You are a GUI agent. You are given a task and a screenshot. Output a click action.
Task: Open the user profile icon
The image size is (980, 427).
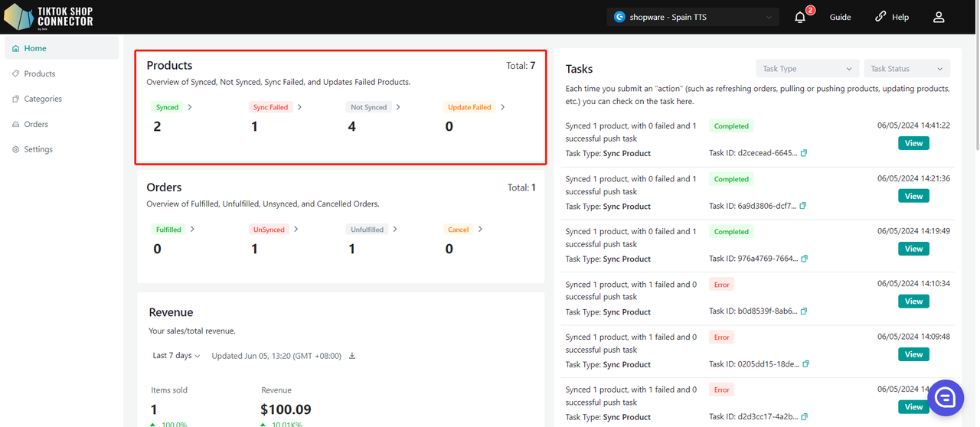point(939,17)
